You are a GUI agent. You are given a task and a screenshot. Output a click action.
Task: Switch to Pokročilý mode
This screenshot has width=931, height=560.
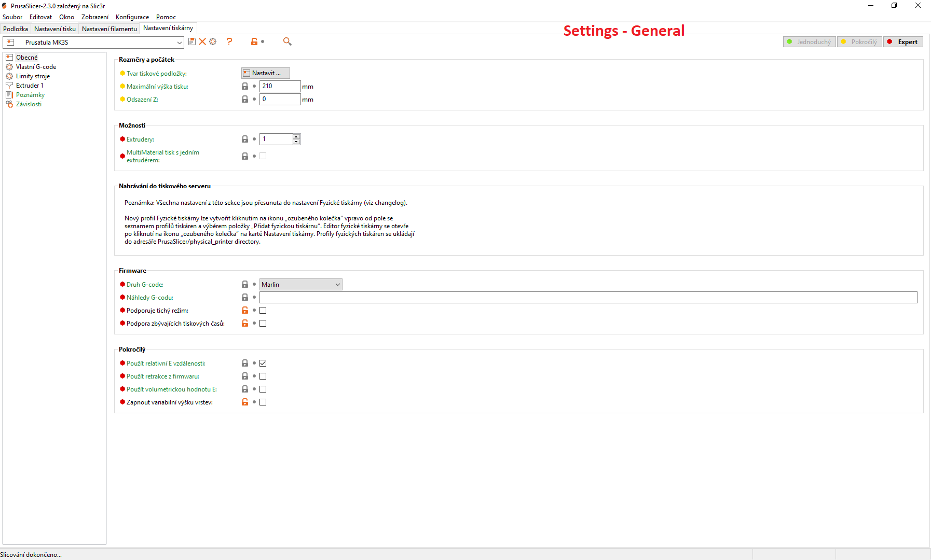click(859, 41)
